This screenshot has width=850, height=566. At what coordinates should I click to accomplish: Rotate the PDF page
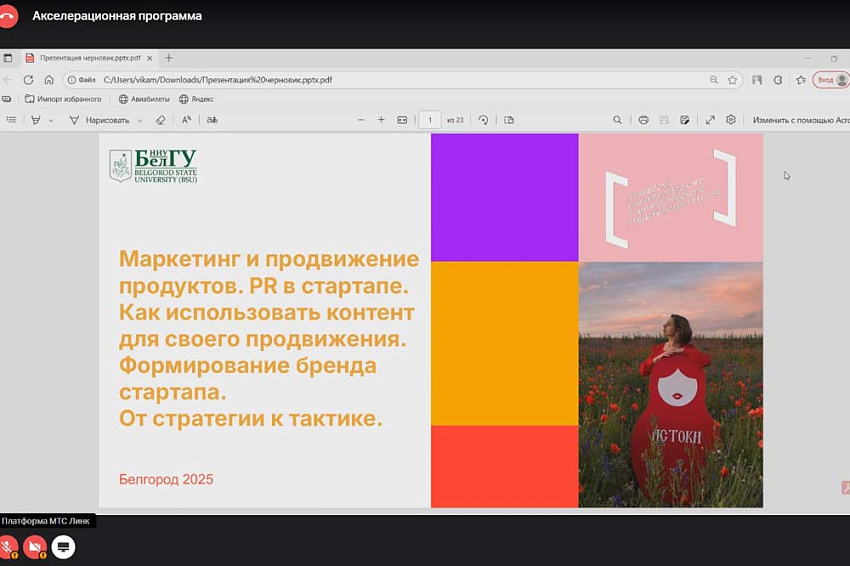483,120
